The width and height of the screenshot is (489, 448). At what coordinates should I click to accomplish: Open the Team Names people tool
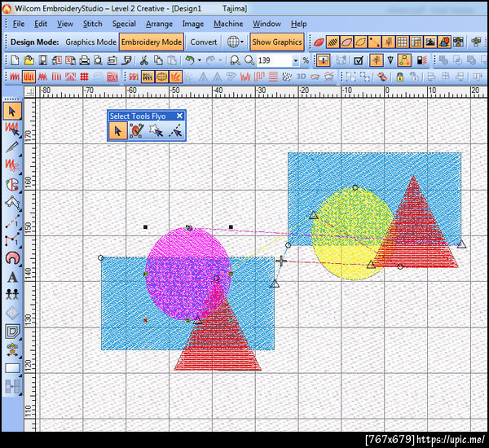[x=12, y=294]
